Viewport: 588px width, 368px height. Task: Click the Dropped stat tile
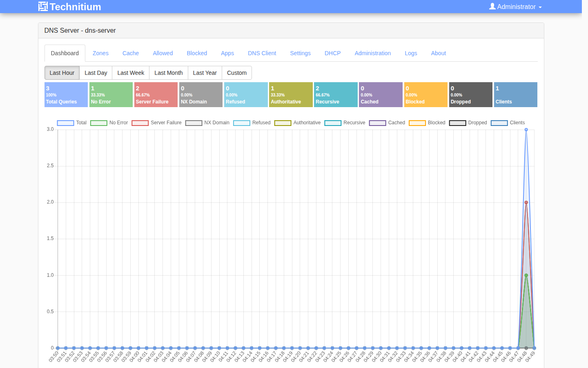point(471,95)
